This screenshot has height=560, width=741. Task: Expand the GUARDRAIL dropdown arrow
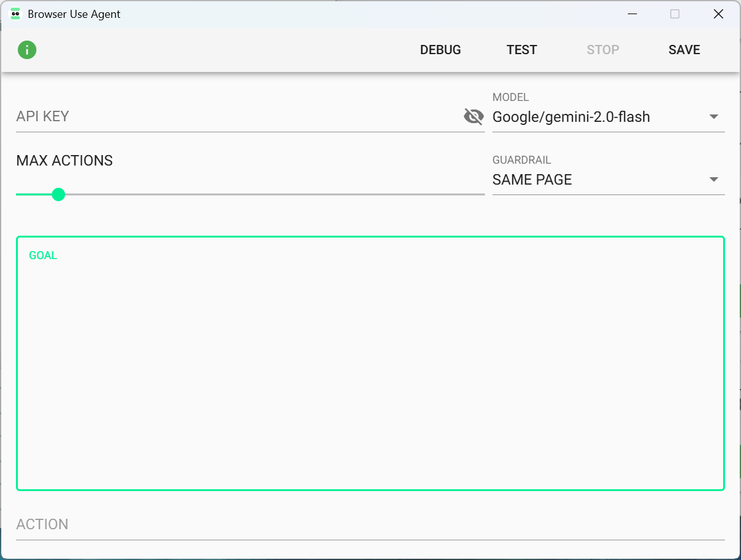click(x=714, y=180)
